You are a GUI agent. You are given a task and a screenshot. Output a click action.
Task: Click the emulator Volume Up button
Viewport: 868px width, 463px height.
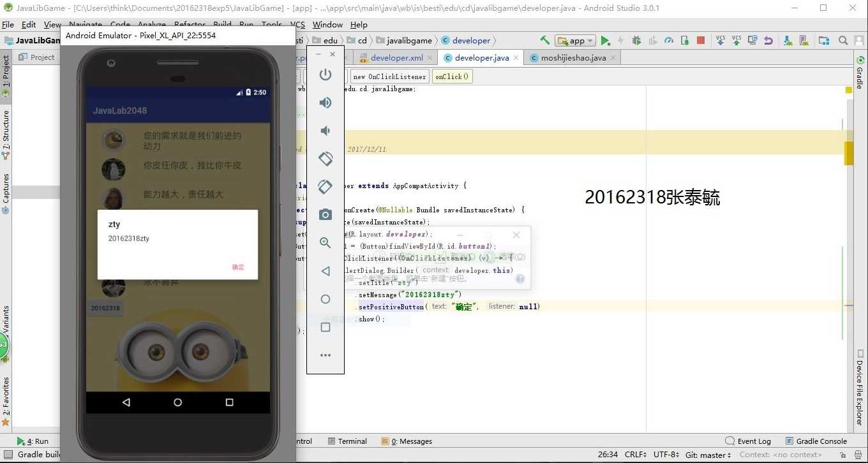click(x=325, y=103)
